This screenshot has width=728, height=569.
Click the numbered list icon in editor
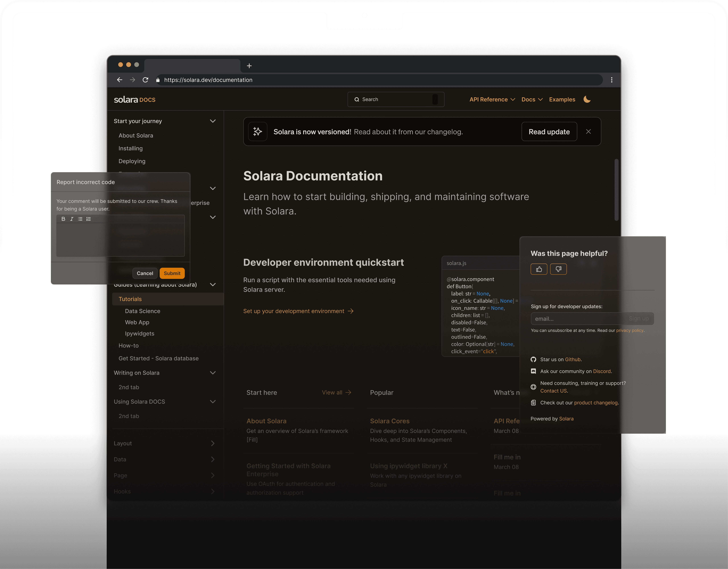click(x=88, y=219)
